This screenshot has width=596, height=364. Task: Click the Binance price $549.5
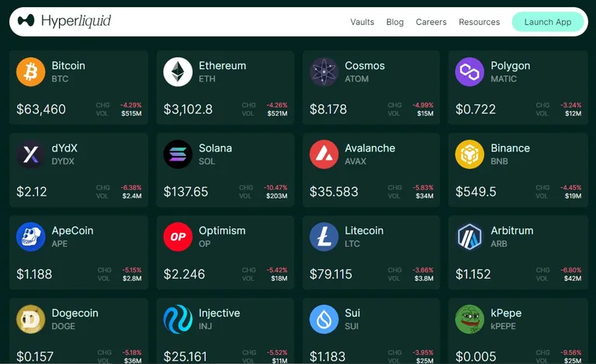[476, 192]
